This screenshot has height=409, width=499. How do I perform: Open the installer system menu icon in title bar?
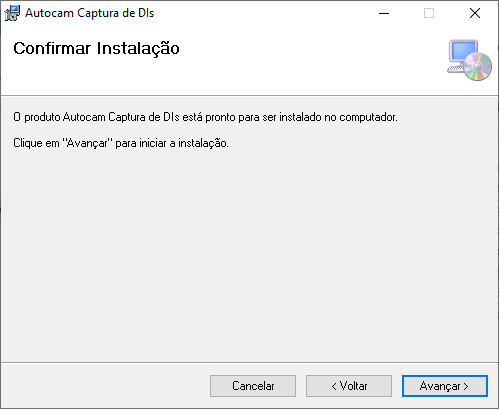(x=12, y=13)
